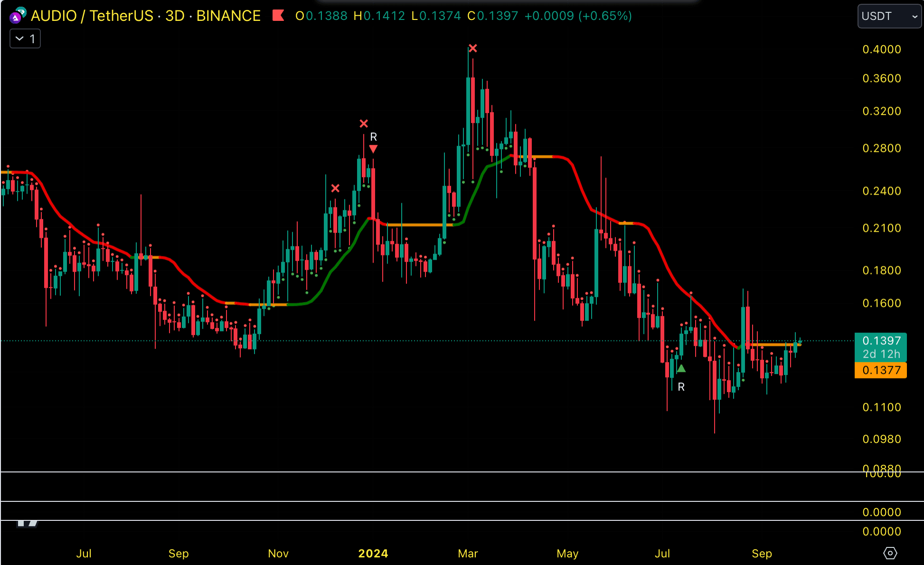Click the current price label 0.1397
The image size is (924, 565).
click(x=881, y=340)
